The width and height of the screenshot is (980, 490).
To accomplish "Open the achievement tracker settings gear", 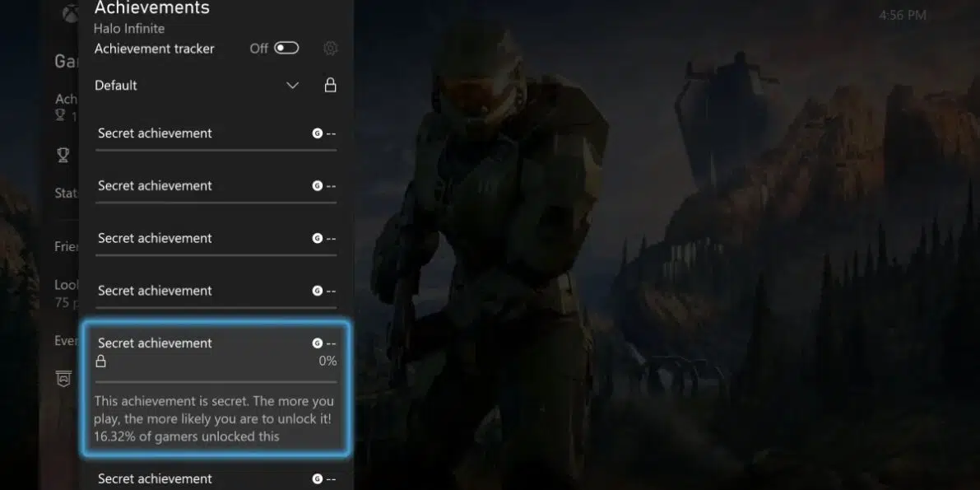I will point(331,49).
